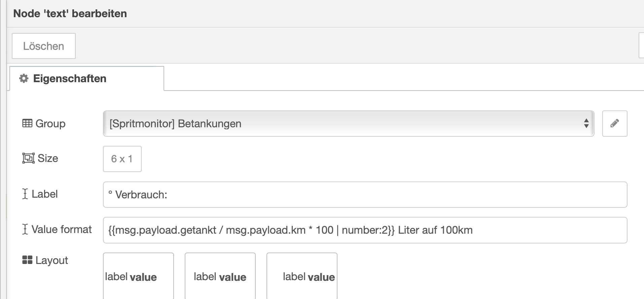Image resolution: width=644 pixels, height=299 pixels.
Task: Click the Size label text
Action: 48,158
